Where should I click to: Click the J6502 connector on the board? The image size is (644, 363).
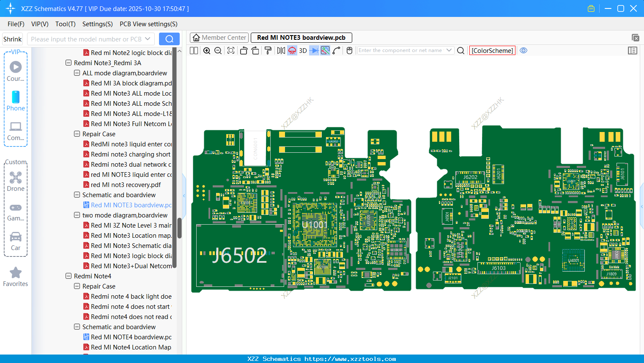(x=240, y=256)
